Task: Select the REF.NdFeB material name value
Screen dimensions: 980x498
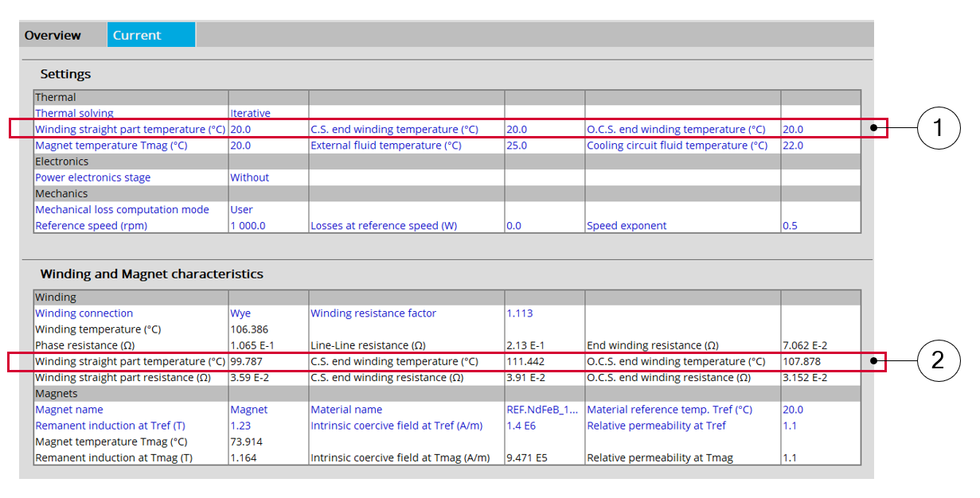Action: click(x=542, y=410)
